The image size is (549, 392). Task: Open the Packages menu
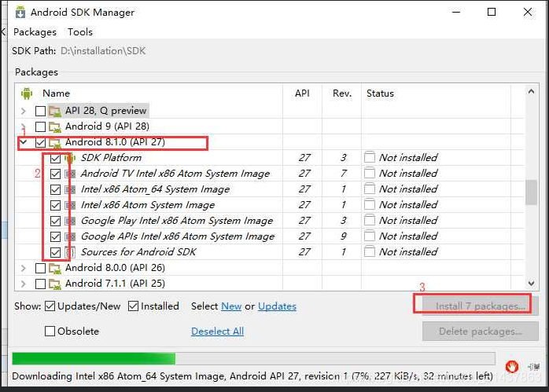coord(35,32)
